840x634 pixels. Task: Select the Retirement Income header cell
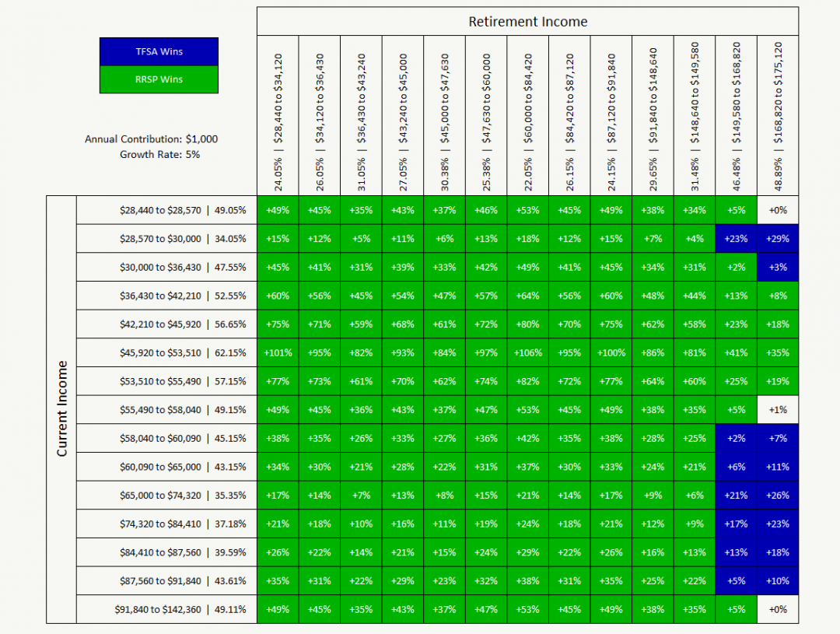point(527,22)
